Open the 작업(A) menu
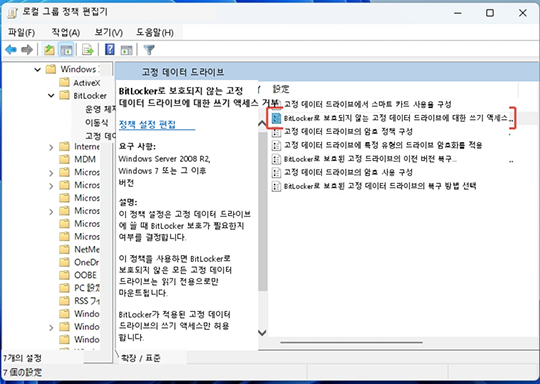Screen dimensions: 540x384 coord(65,32)
